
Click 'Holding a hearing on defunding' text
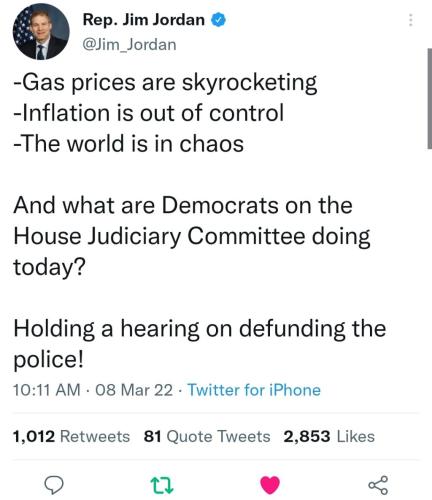click(180, 329)
